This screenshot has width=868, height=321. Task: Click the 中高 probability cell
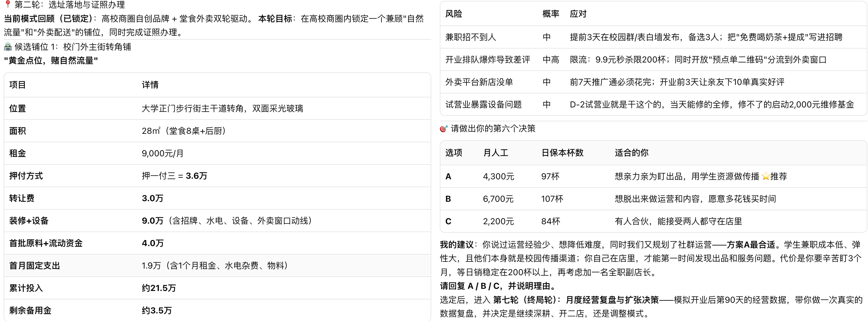pos(551,59)
